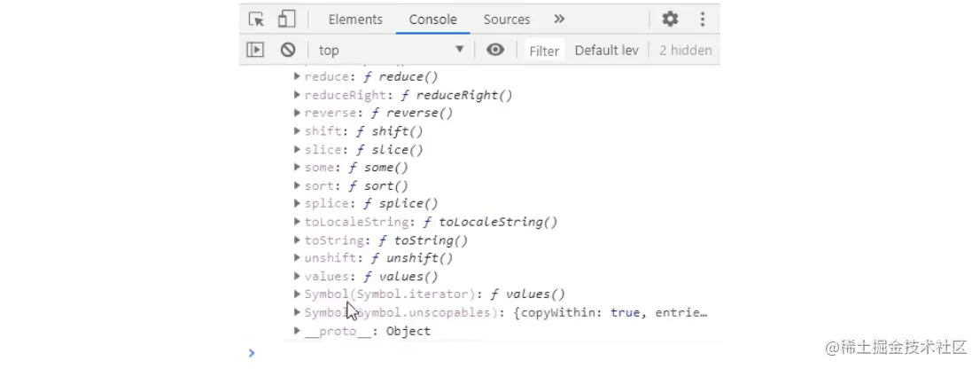Expand the Symbol(Symbol.unscopables) entry
Viewport: 980px width, 369px height.
click(x=298, y=312)
